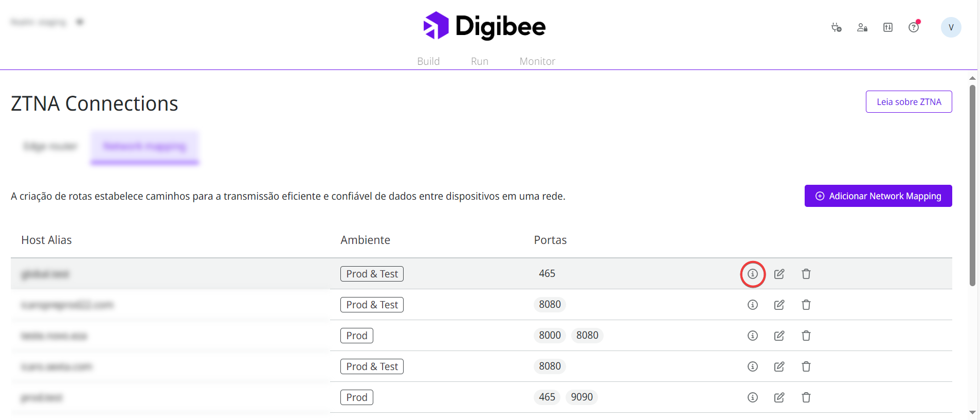Edit the row with ports 8000 and 8080
This screenshot has height=420, width=980.
tap(779, 336)
